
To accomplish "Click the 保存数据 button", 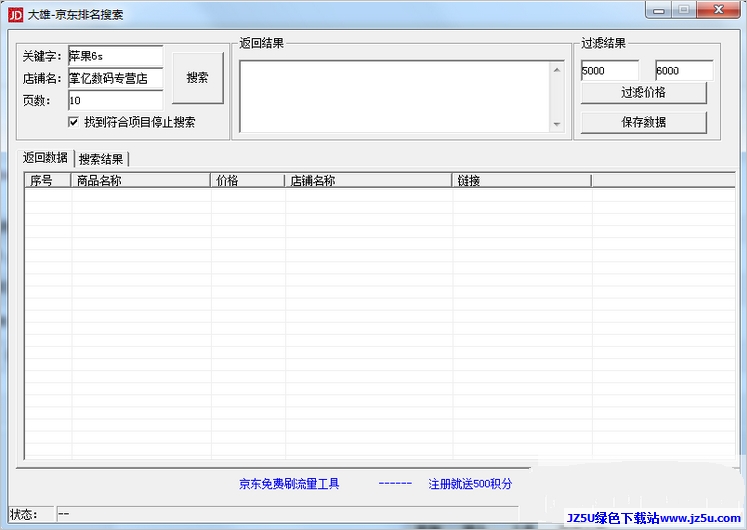I will click(643, 122).
